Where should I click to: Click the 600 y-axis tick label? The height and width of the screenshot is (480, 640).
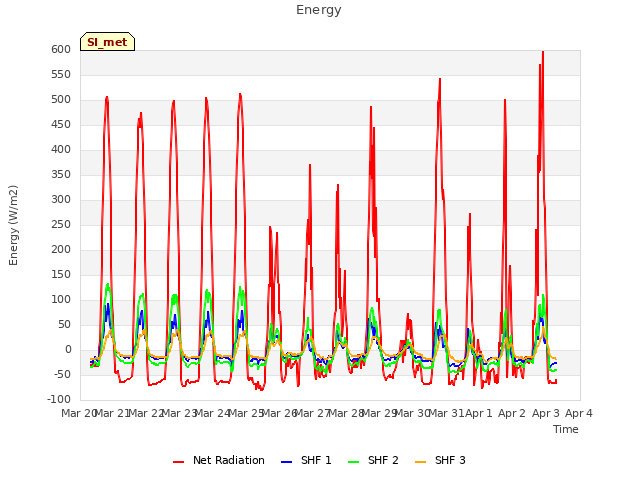pos(61,50)
